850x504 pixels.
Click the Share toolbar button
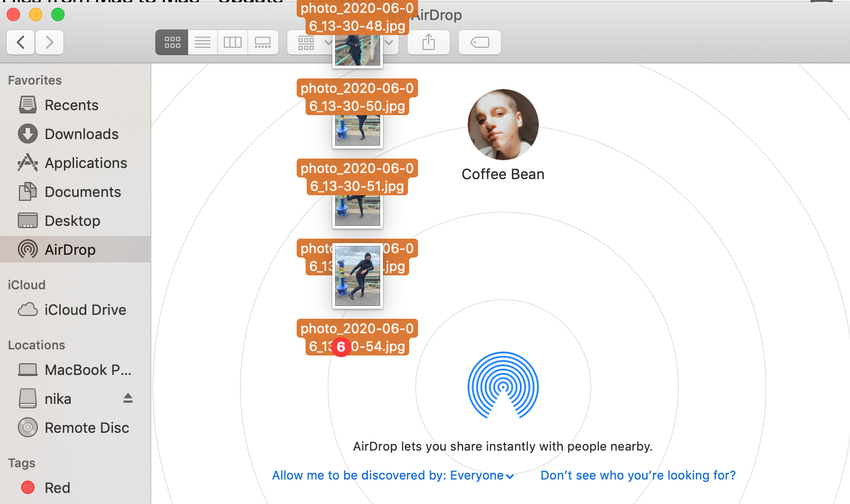tap(429, 42)
